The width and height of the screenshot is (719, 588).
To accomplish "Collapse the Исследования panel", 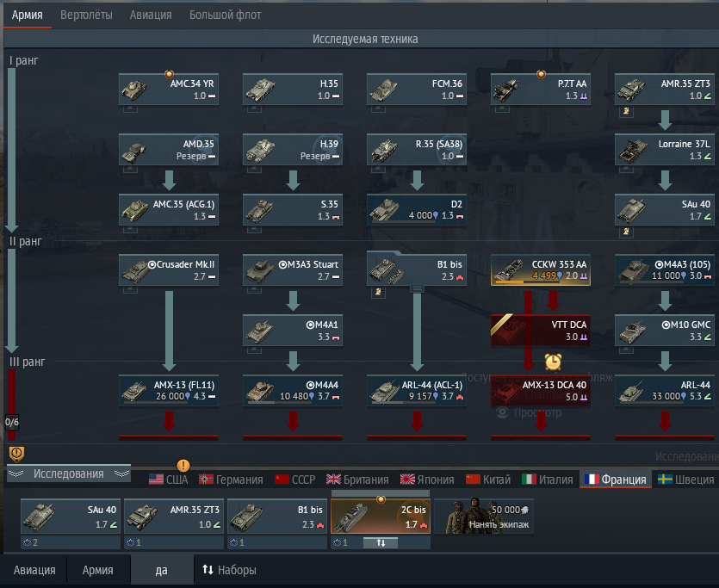I will tap(69, 473).
